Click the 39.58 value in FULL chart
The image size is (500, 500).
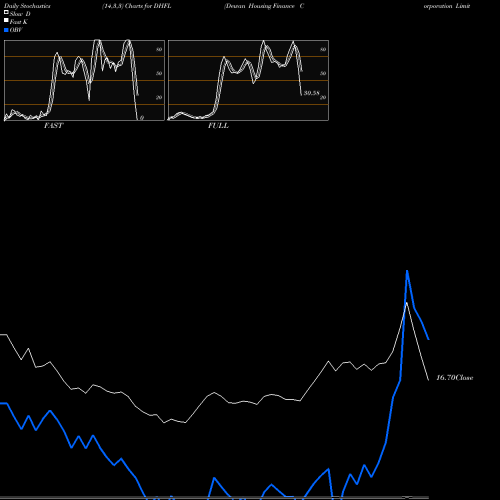311,93
